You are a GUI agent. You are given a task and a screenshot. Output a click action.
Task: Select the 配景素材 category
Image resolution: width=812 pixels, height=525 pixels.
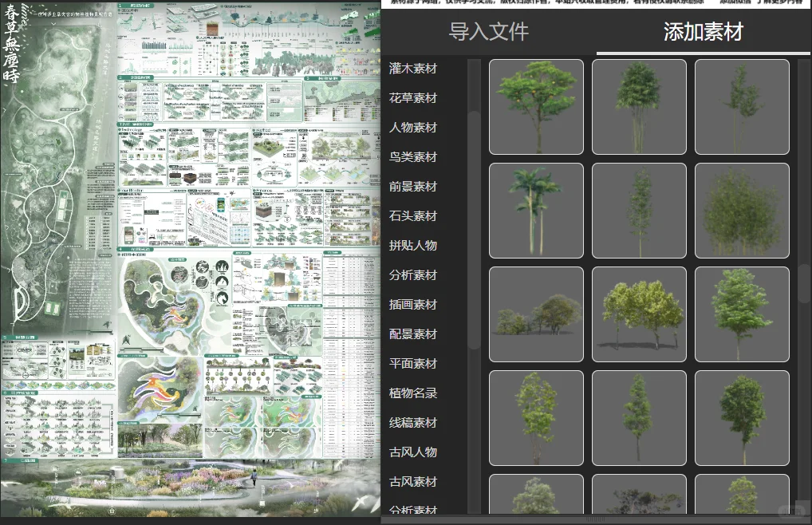(412, 334)
